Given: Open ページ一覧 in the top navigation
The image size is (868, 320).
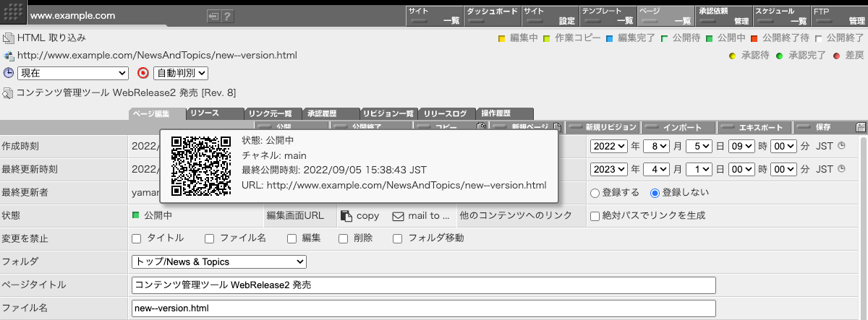Looking at the screenshot, I should (665, 16).
